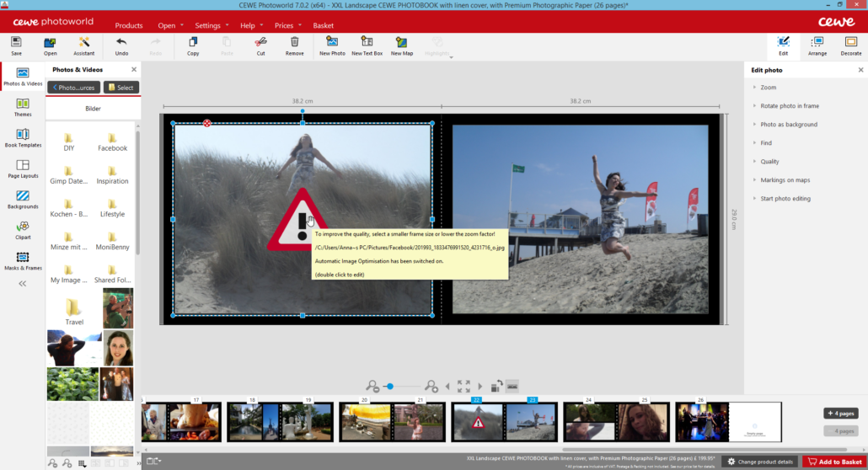Select pages 24-25 thumbnail

(x=616, y=422)
